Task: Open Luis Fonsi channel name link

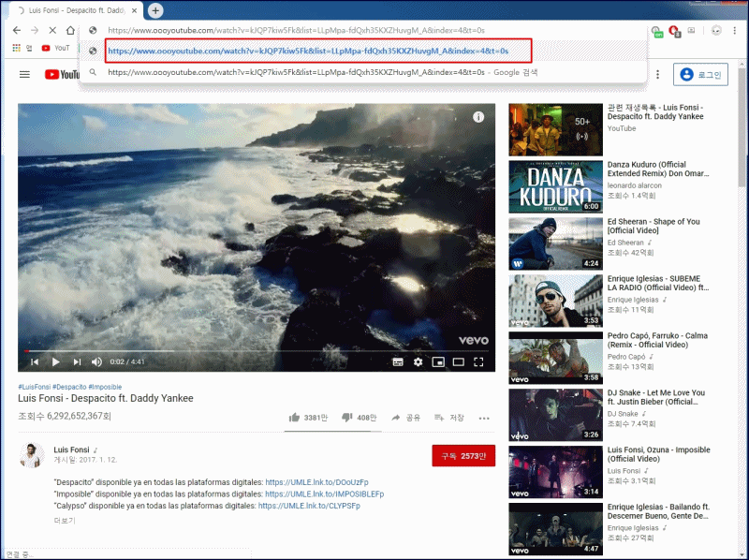Action: 71,449
